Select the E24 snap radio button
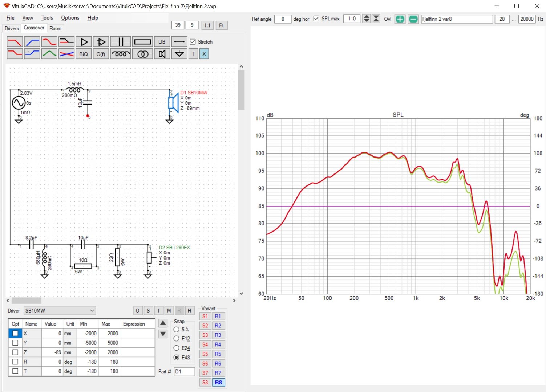Image resolution: width=546 pixels, height=392 pixels. click(177, 348)
